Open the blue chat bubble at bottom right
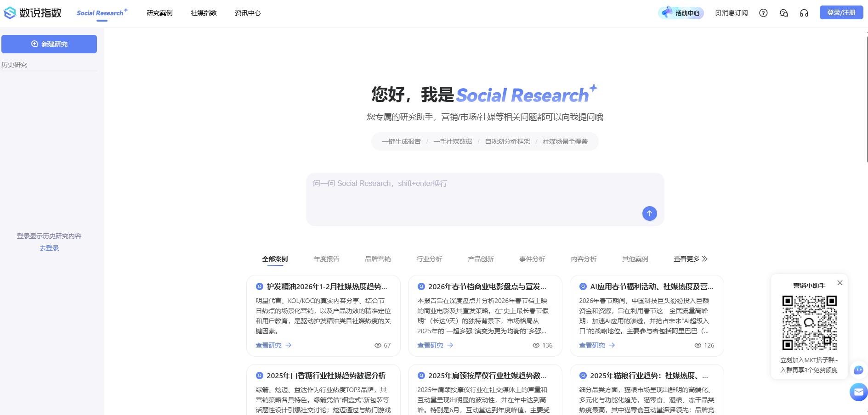The image size is (868, 415). (x=858, y=370)
